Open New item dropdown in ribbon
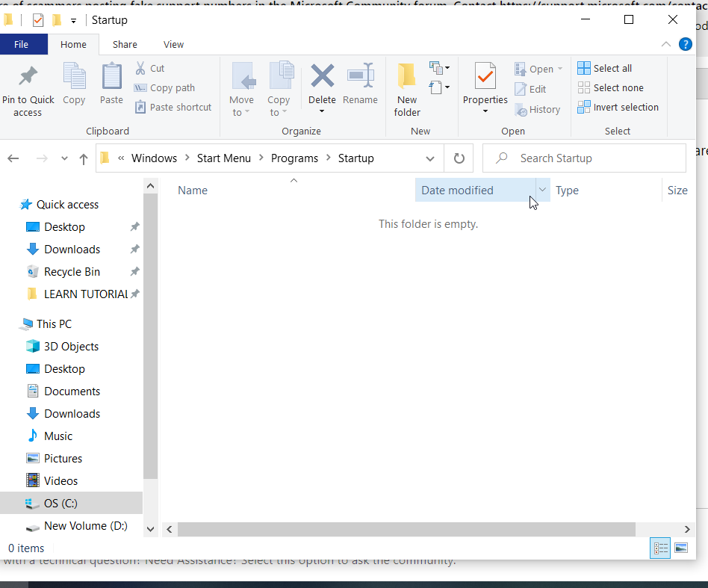The height and width of the screenshot is (588, 708). (x=439, y=68)
